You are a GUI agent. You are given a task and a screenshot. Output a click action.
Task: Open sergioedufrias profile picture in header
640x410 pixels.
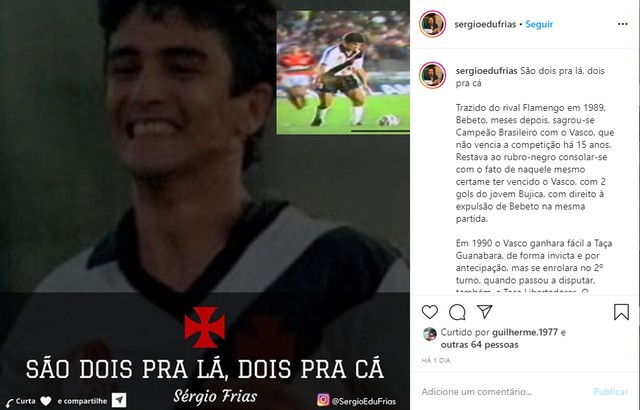432,24
